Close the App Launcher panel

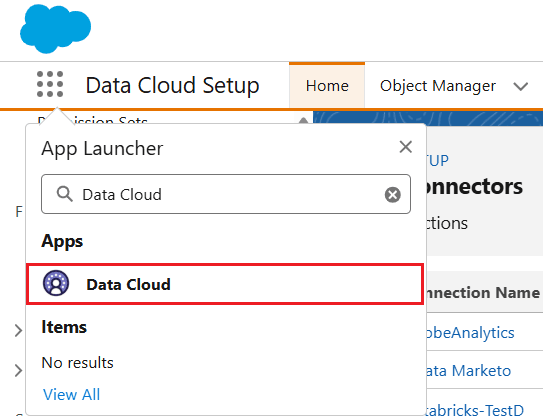(406, 147)
